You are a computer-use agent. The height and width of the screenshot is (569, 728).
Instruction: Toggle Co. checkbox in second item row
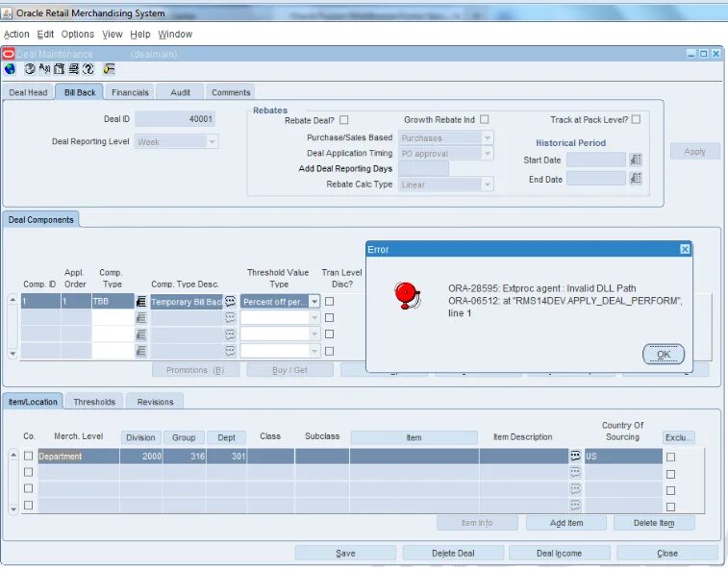click(x=28, y=472)
